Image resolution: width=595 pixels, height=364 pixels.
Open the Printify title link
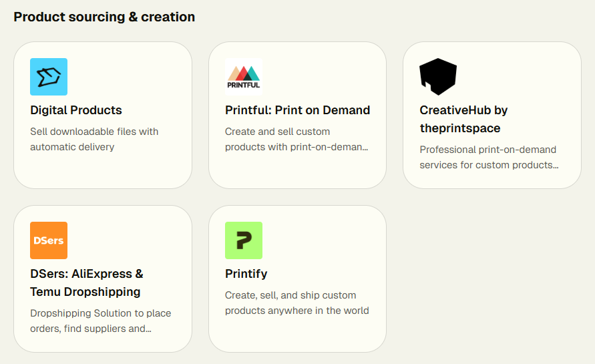coord(246,274)
